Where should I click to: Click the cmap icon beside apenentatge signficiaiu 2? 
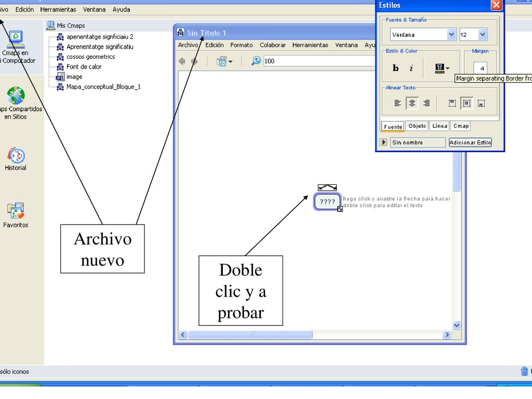pyautogui.click(x=60, y=37)
